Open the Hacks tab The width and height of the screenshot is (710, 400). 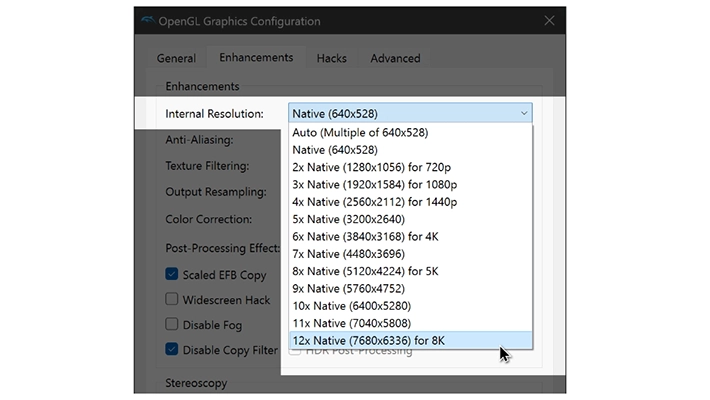(x=331, y=58)
